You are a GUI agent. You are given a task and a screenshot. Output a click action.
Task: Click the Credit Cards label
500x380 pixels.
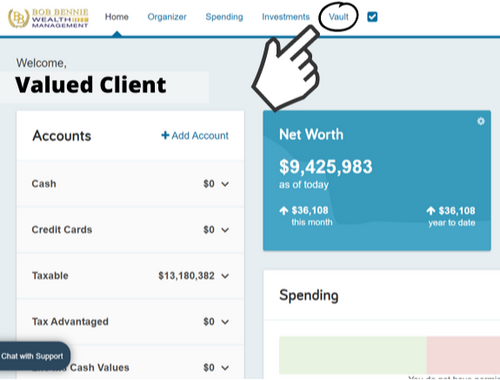62,230
